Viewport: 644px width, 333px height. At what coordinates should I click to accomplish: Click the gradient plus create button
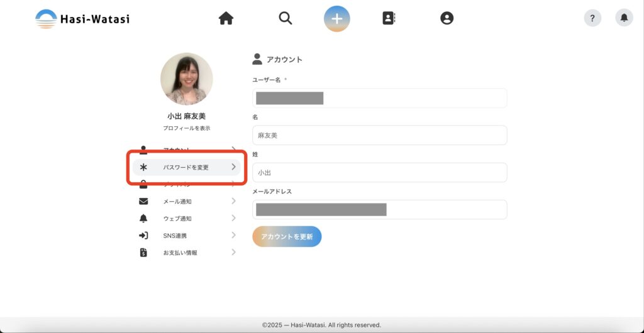click(x=337, y=19)
